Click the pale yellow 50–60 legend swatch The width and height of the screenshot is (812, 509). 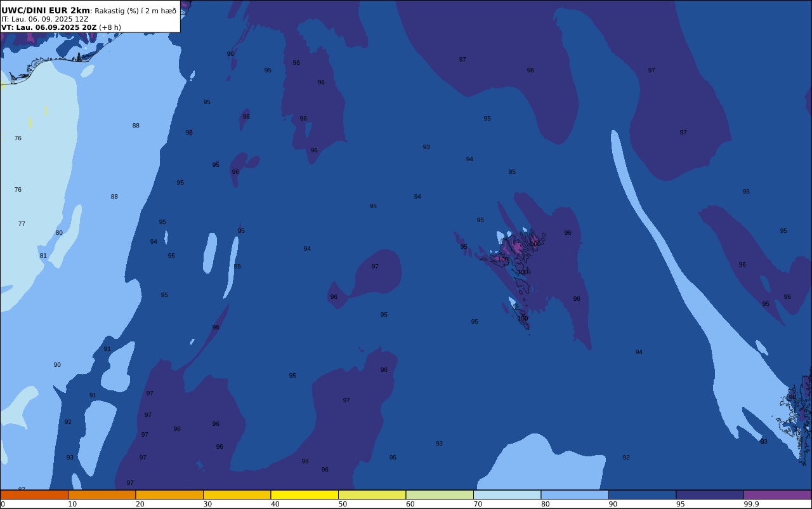372,494
